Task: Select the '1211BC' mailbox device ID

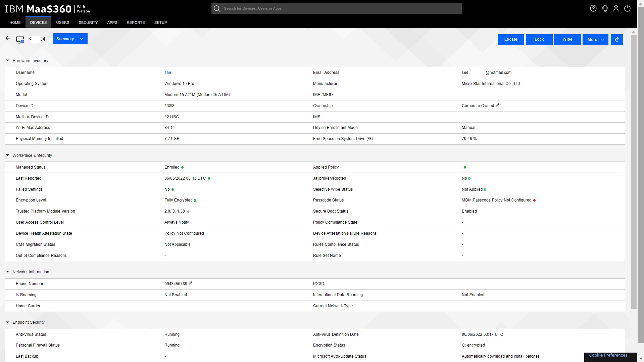Action: click(171, 117)
